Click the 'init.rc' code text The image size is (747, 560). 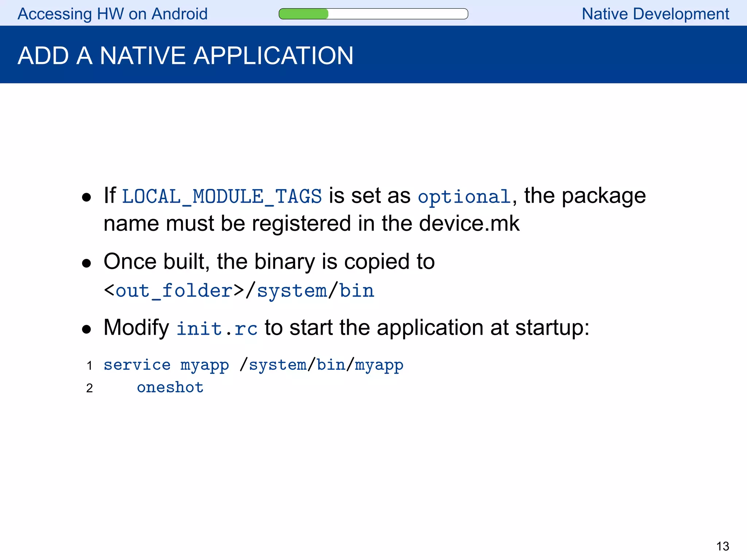coord(217,328)
